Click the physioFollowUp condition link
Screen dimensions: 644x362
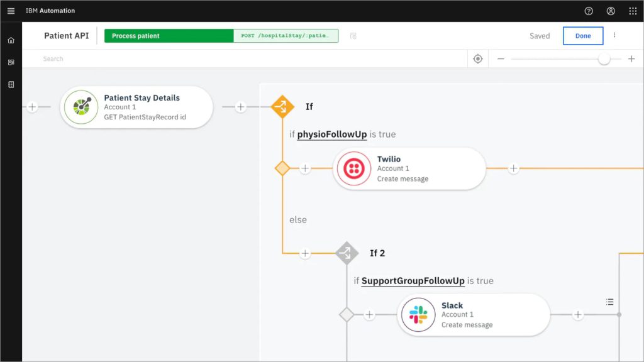(x=332, y=134)
